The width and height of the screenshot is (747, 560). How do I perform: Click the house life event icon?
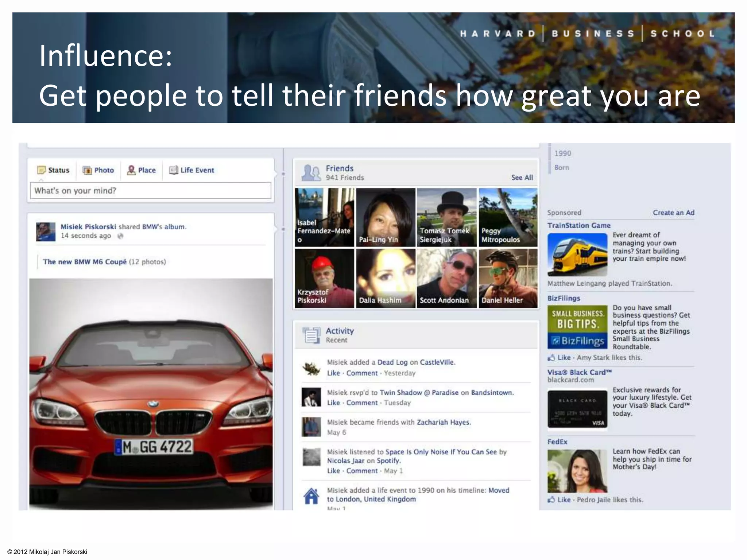(311, 496)
